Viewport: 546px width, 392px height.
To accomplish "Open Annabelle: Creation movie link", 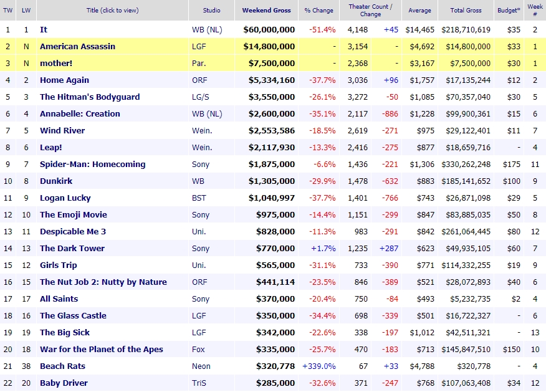I will 80,114.
